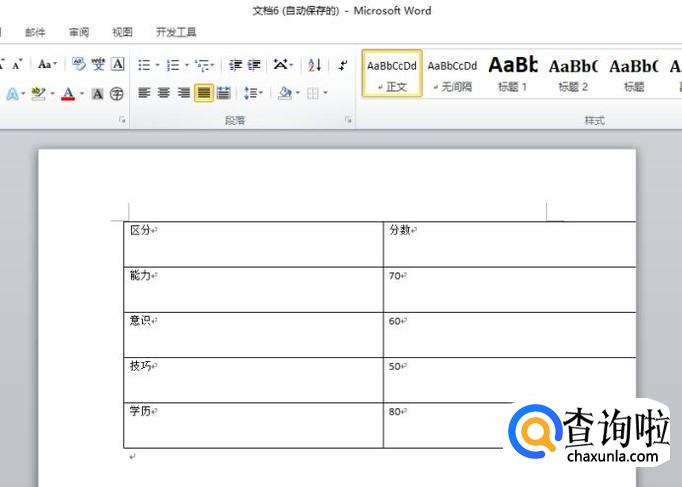Open the 审阅 ribbon tab
The image size is (682, 487).
[x=79, y=32]
